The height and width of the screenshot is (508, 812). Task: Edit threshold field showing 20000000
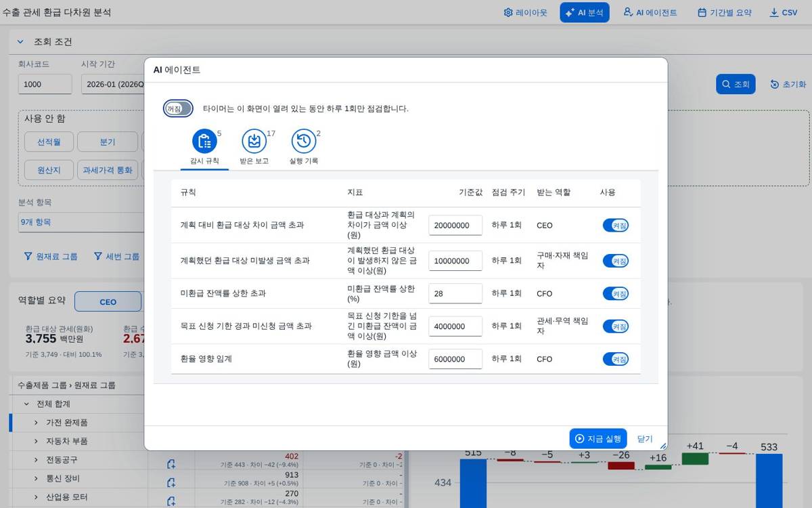(x=455, y=226)
